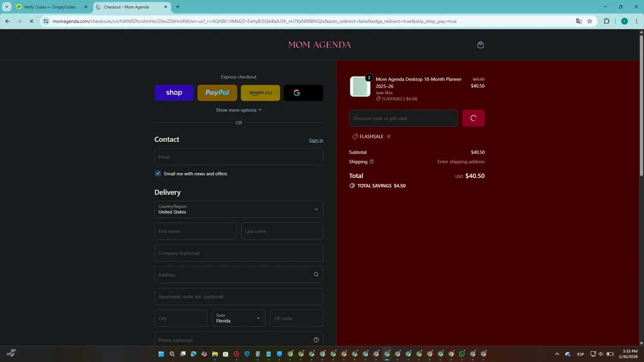Click the Shipping help question icon
The height and width of the screenshot is (362, 644).
372,162
